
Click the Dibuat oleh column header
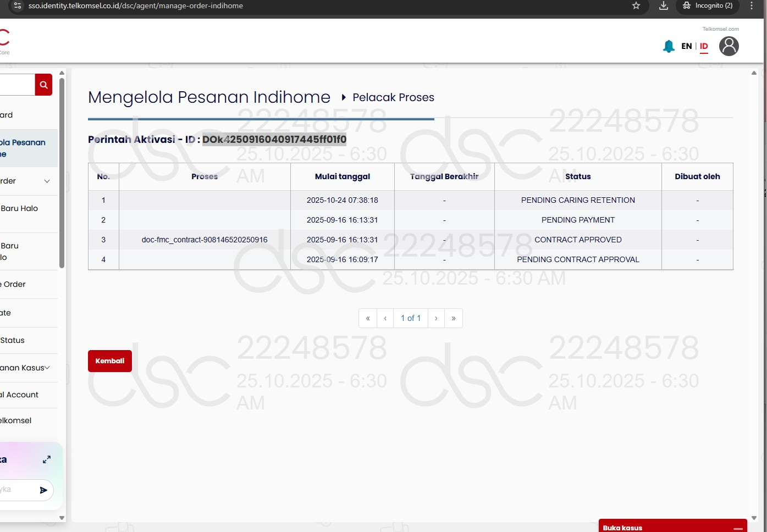[697, 176]
